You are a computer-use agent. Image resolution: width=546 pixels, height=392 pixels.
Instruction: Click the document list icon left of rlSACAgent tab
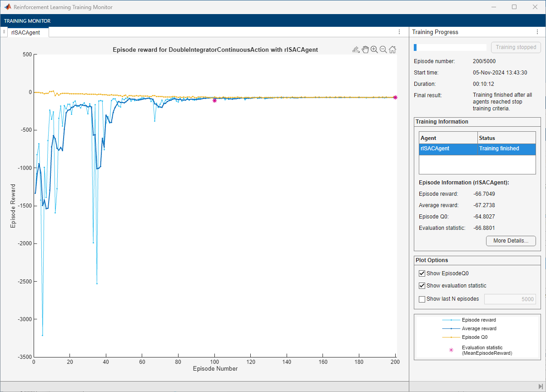click(x=4, y=32)
